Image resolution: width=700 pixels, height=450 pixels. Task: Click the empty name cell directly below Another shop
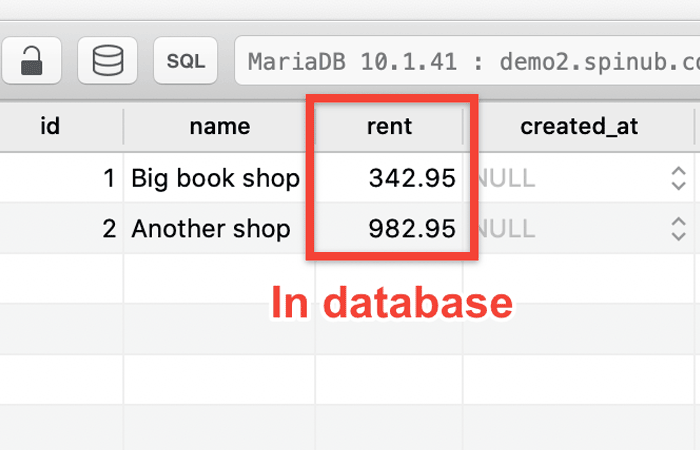219,278
